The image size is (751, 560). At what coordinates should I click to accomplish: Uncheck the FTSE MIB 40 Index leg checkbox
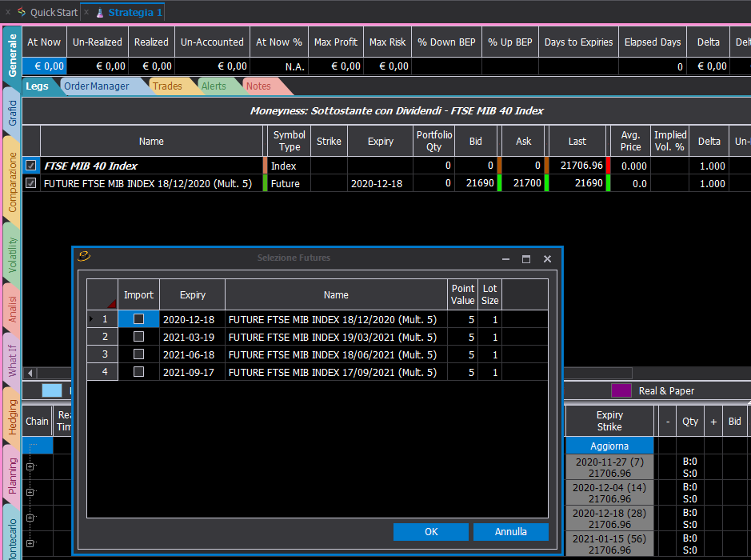(x=31, y=166)
